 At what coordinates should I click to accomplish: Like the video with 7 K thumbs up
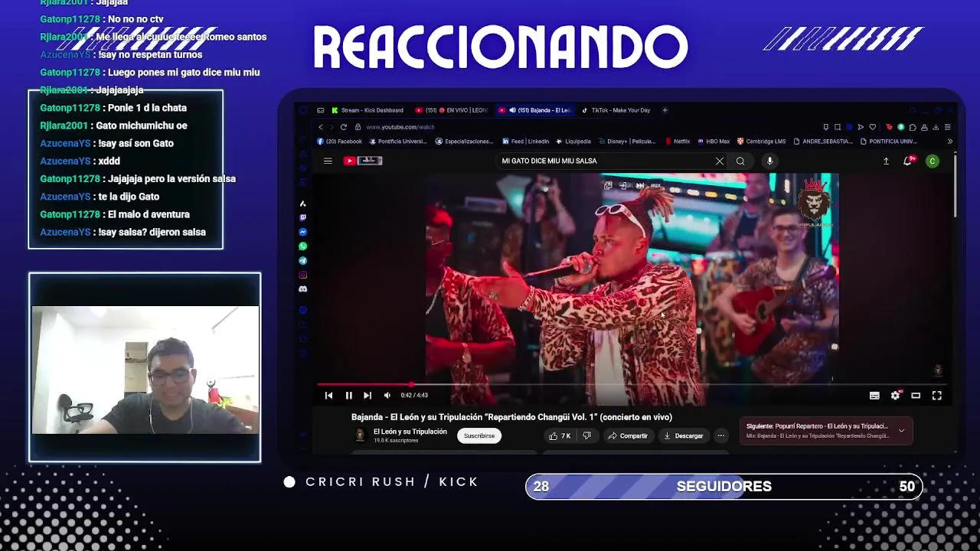click(x=560, y=435)
